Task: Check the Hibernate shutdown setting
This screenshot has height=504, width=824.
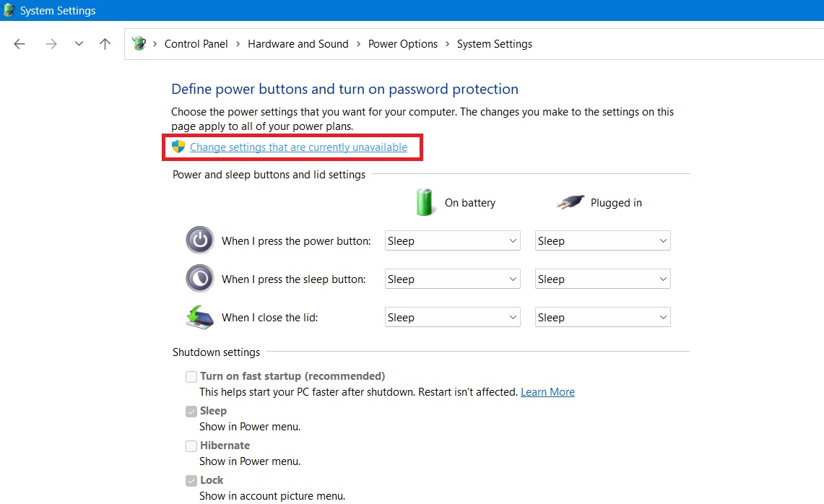Action: (x=191, y=446)
